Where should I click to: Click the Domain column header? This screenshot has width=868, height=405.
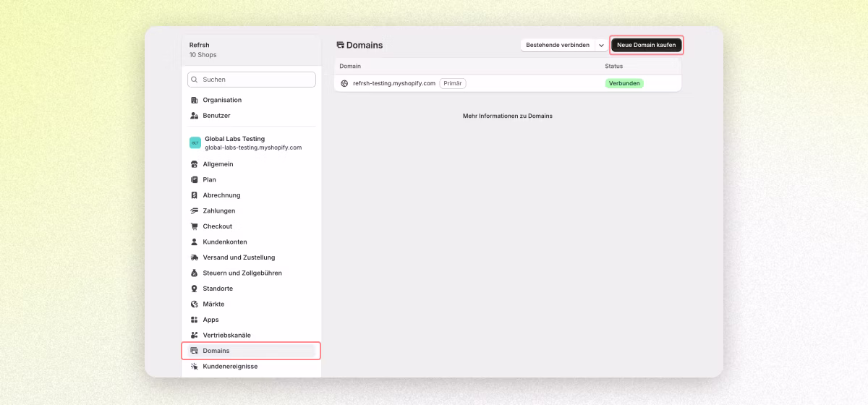tap(350, 66)
